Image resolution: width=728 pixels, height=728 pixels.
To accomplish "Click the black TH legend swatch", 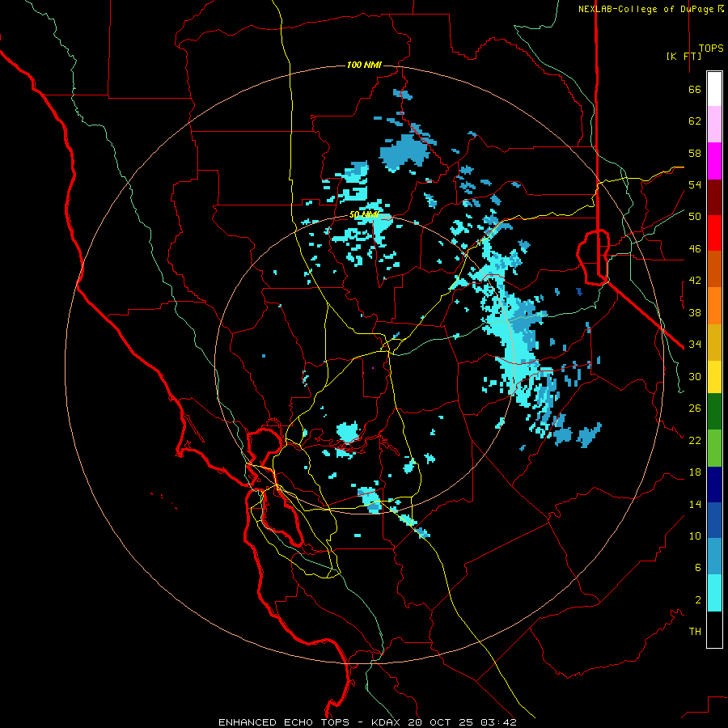I will [x=714, y=629].
